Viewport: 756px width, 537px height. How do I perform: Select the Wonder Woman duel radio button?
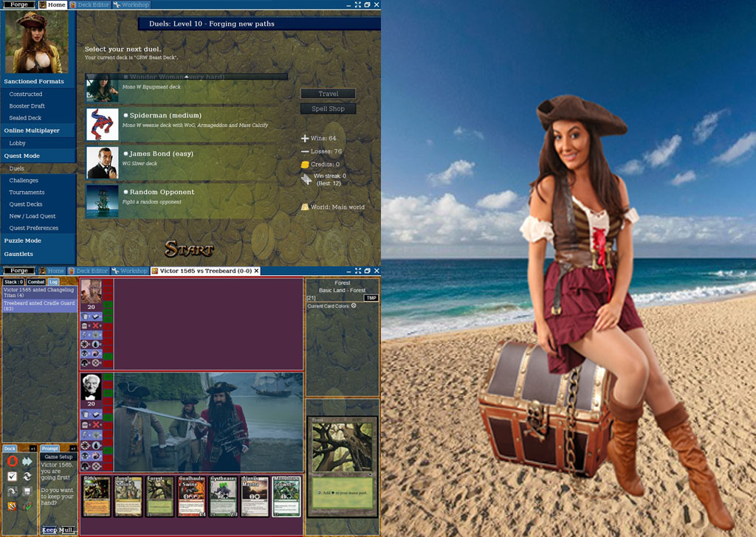pos(126,77)
